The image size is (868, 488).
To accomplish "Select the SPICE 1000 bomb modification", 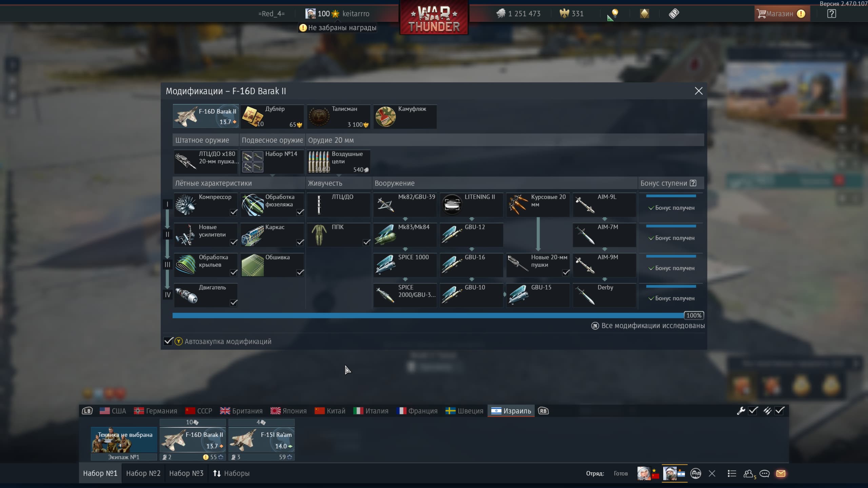I will (x=405, y=265).
